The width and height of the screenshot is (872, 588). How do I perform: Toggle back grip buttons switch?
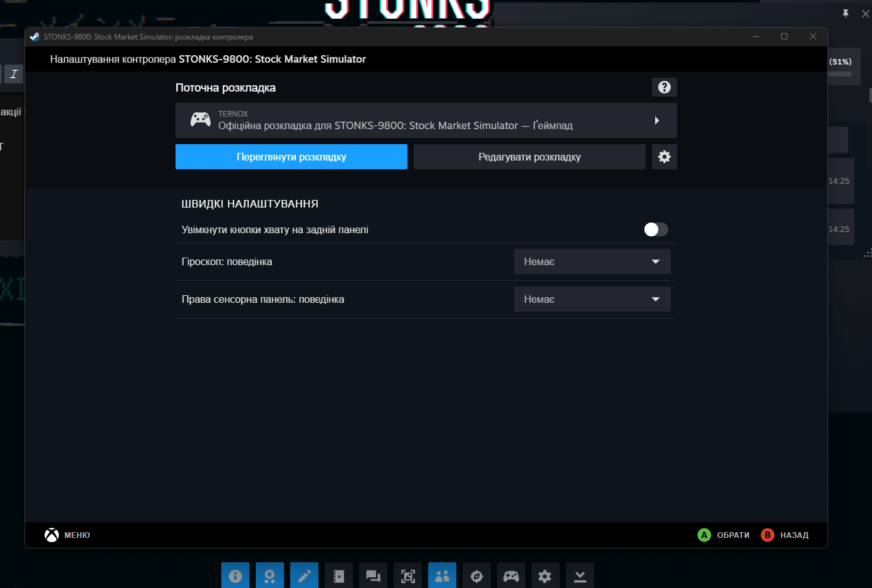(656, 229)
